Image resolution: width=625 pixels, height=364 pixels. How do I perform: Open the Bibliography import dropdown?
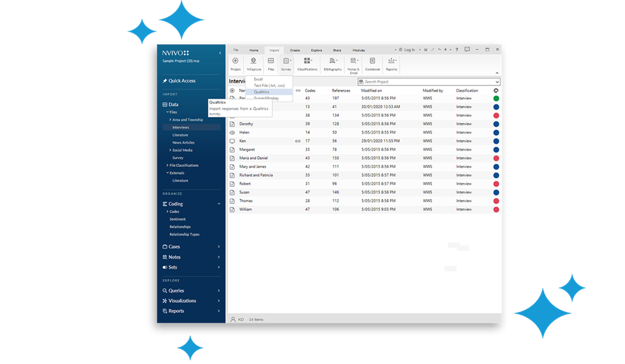332,64
